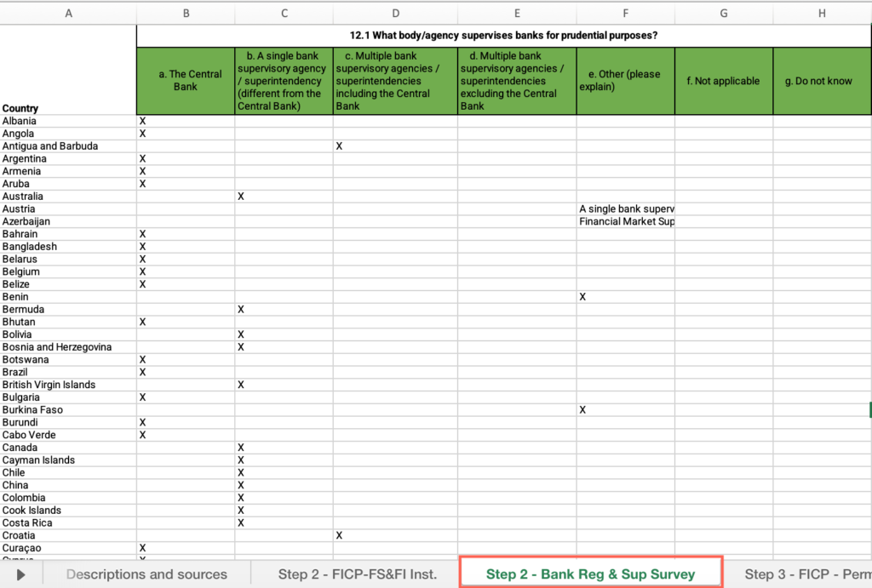Select the Cayman Islands cell
This screenshot has width=872, height=588.
(x=68, y=460)
